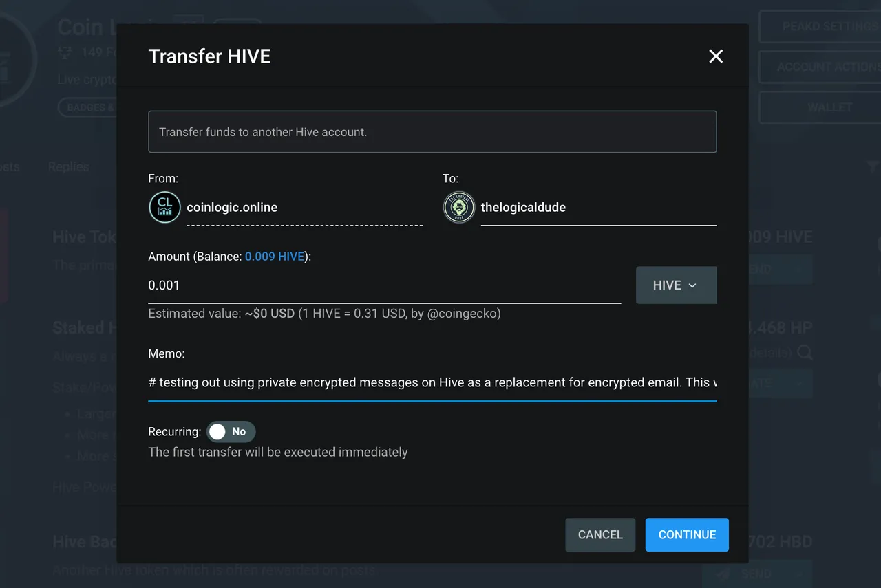Click the Transfer HIVE dialog title
Viewport: 881px width, 588px height.
tap(210, 56)
